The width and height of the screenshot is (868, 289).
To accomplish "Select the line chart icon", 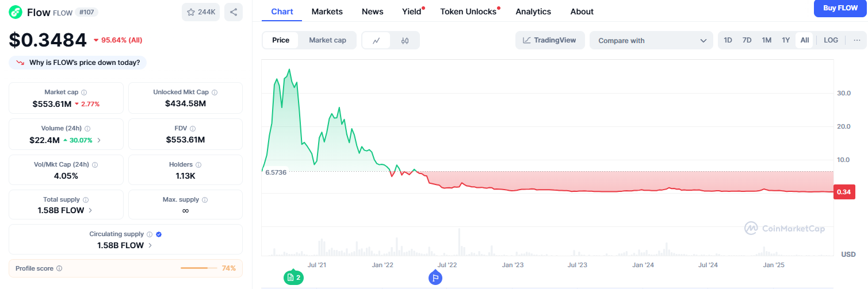I will 376,40.
